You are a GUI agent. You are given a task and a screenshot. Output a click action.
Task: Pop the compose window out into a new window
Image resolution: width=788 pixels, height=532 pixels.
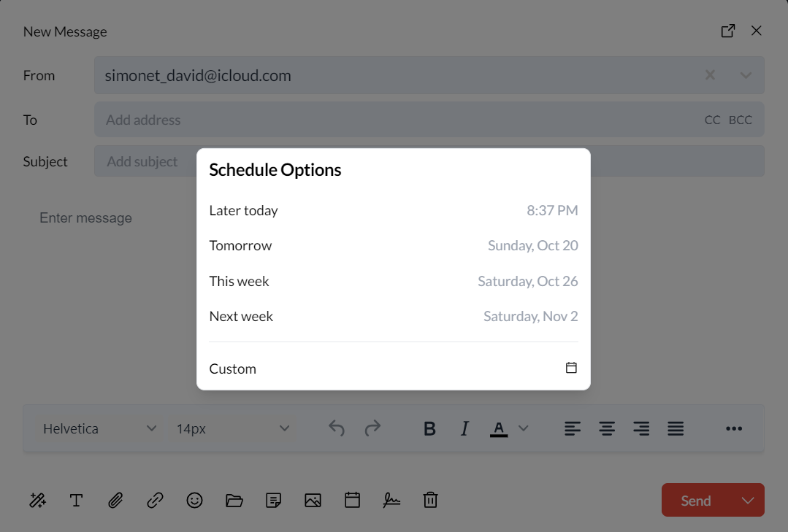point(727,31)
